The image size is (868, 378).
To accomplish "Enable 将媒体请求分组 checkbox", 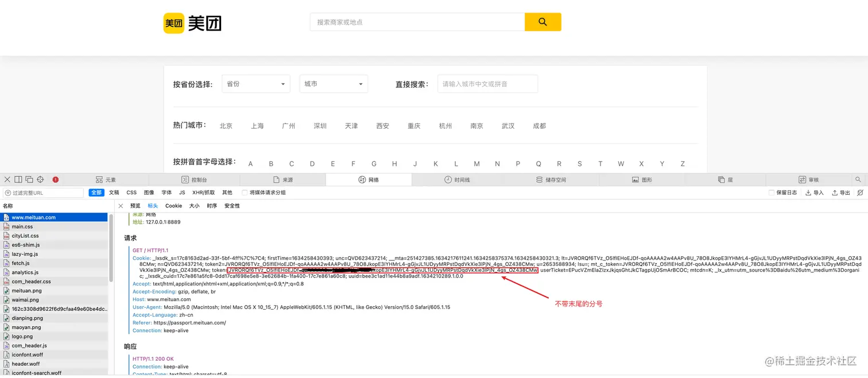I will 245,193.
